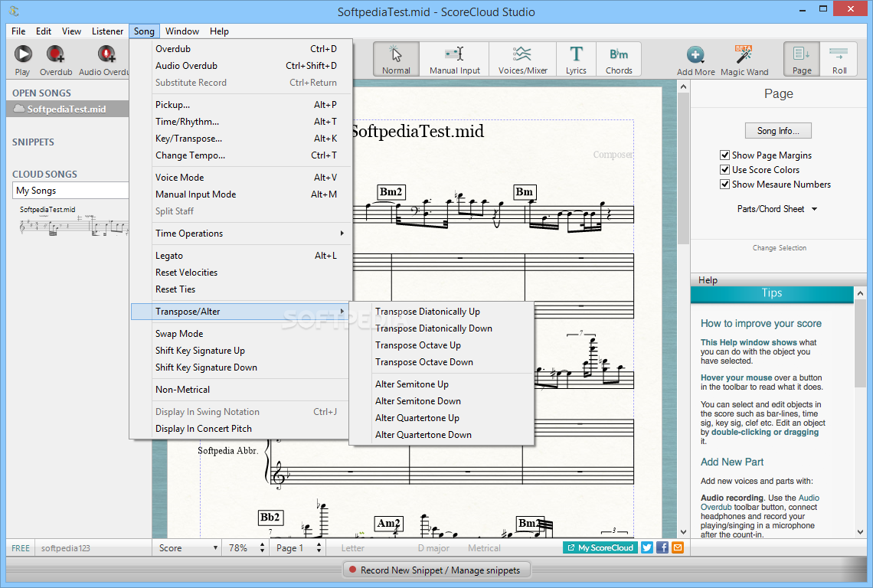Click the My Songs field
The width and height of the screenshot is (873, 588).
coord(70,191)
